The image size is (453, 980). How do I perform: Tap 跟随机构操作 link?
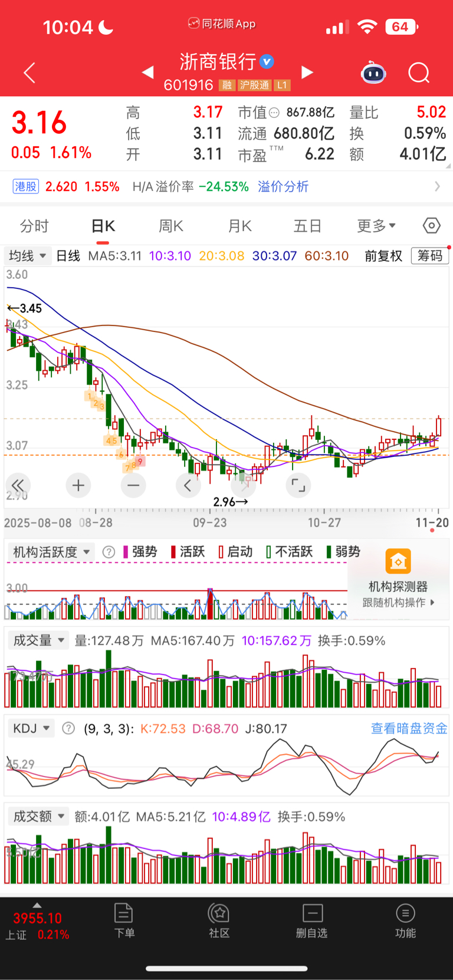(x=399, y=603)
